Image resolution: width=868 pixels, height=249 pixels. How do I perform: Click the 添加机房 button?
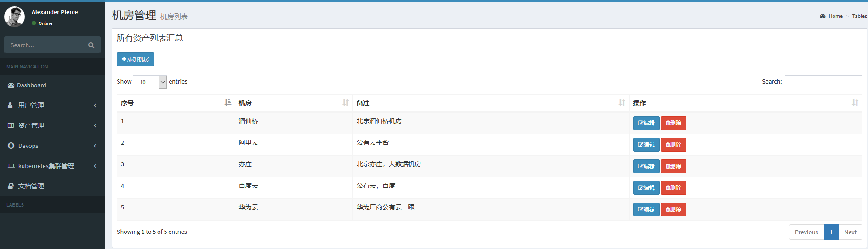[136, 59]
